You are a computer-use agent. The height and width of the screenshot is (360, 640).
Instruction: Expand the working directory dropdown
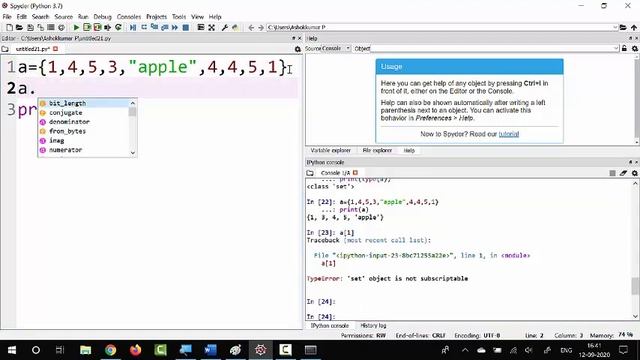pos(615,27)
